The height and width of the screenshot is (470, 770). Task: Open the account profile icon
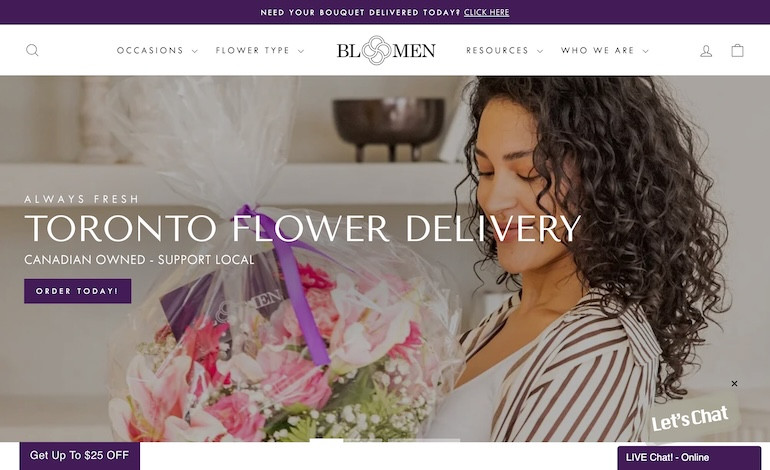tap(706, 51)
